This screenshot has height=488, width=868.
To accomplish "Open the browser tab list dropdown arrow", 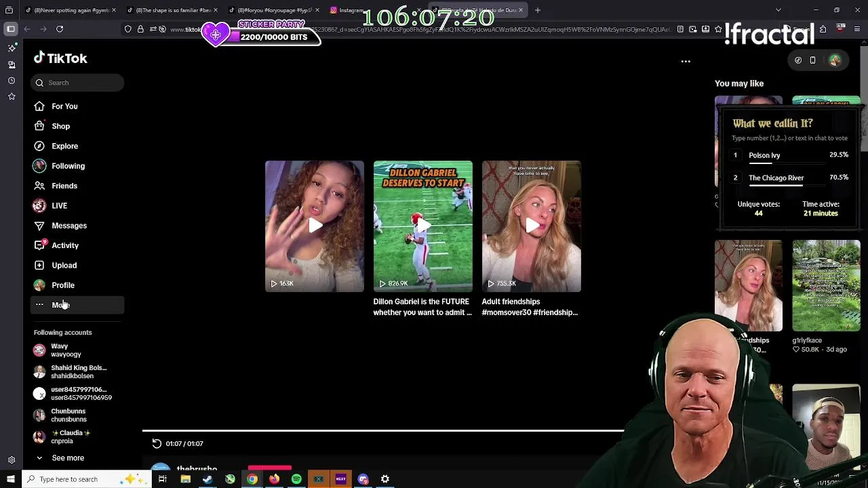I will click(778, 10).
